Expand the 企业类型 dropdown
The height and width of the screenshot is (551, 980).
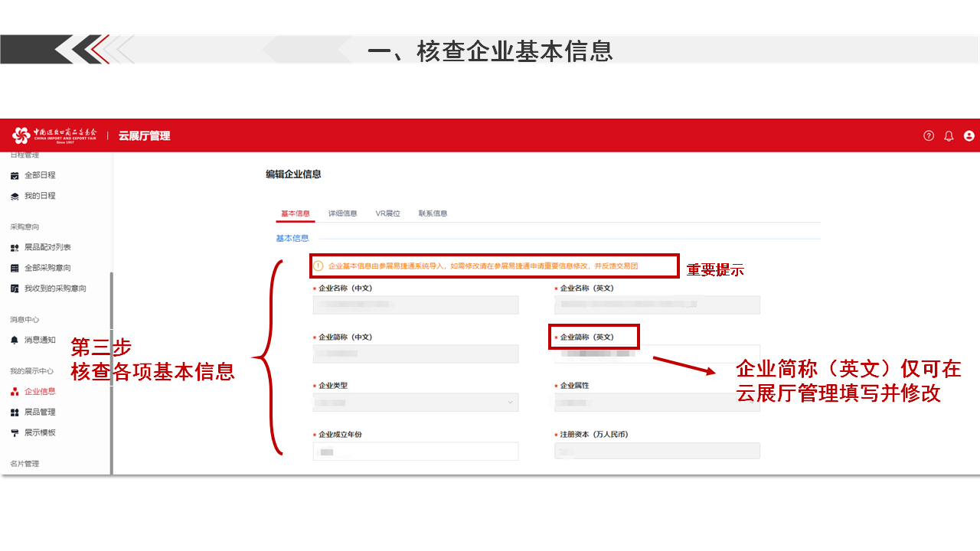(x=416, y=403)
